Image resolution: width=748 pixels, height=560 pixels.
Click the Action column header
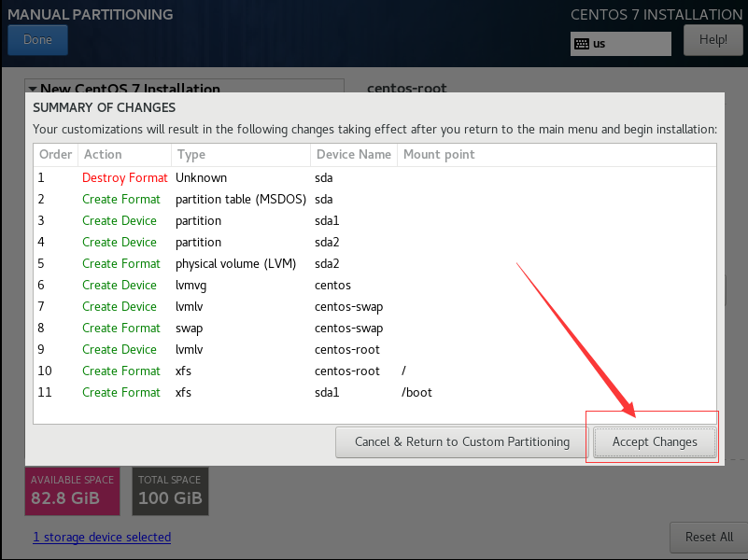click(x=124, y=154)
